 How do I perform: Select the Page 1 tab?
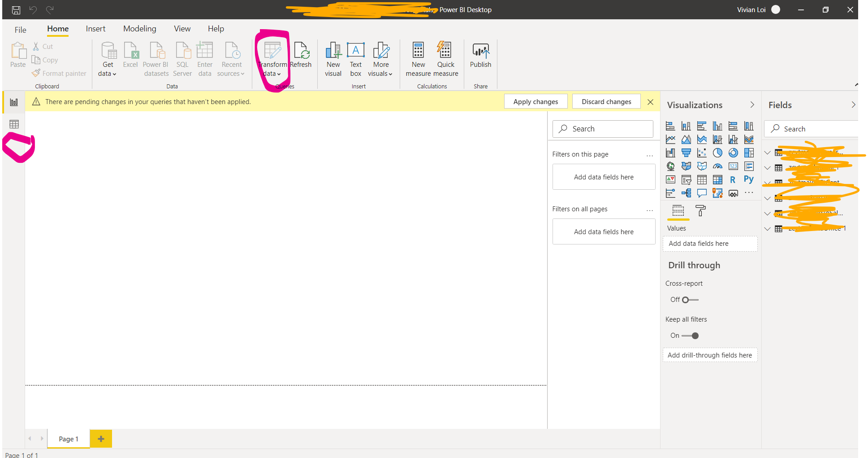pos(69,439)
